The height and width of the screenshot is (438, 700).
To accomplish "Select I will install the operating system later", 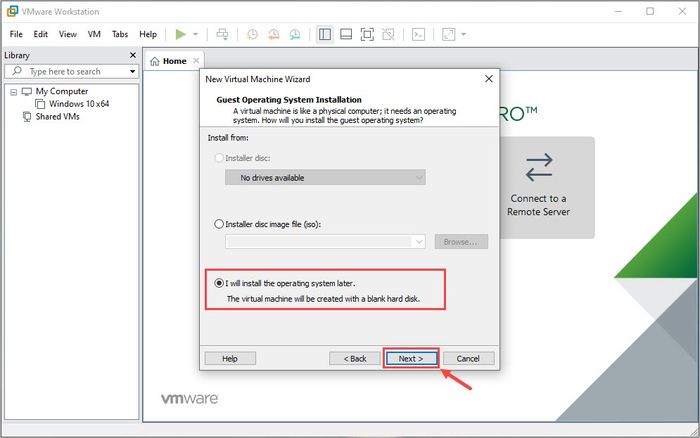I will 219,283.
